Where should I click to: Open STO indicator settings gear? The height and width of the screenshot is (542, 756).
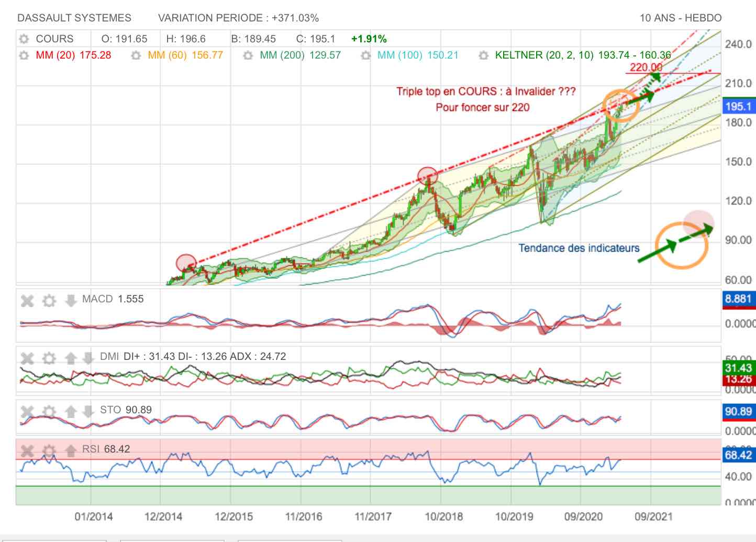(49, 411)
